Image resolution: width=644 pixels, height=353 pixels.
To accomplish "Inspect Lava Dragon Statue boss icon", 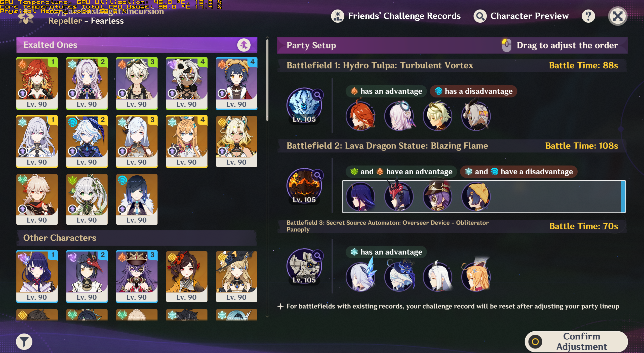I will (x=304, y=186).
